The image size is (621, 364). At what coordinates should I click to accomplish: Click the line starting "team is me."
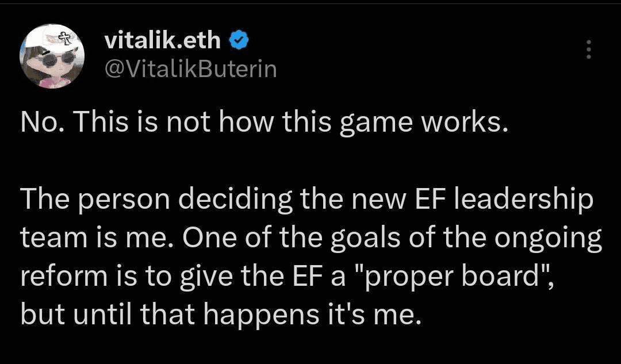(311, 238)
